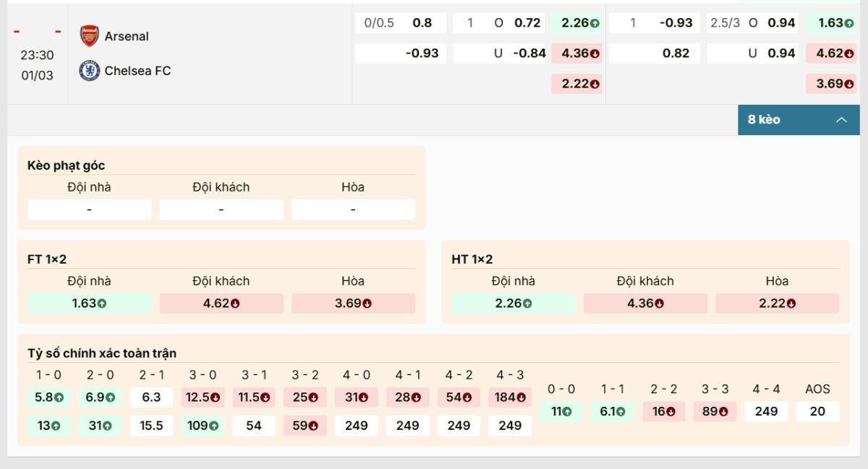The height and width of the screenshot is (469, 868).
Task: Pick HT 1×2 draw odds 2.22
Action: [x=778, y=304]
